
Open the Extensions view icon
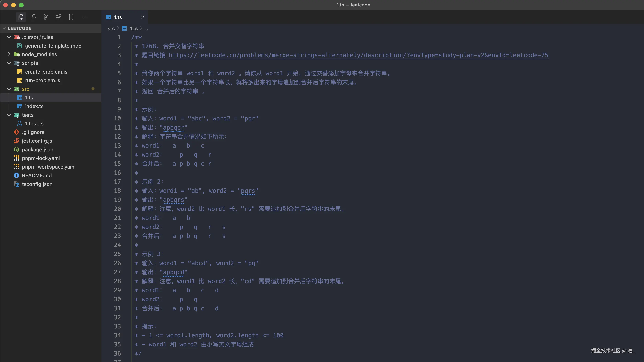[x=58, y=17]
